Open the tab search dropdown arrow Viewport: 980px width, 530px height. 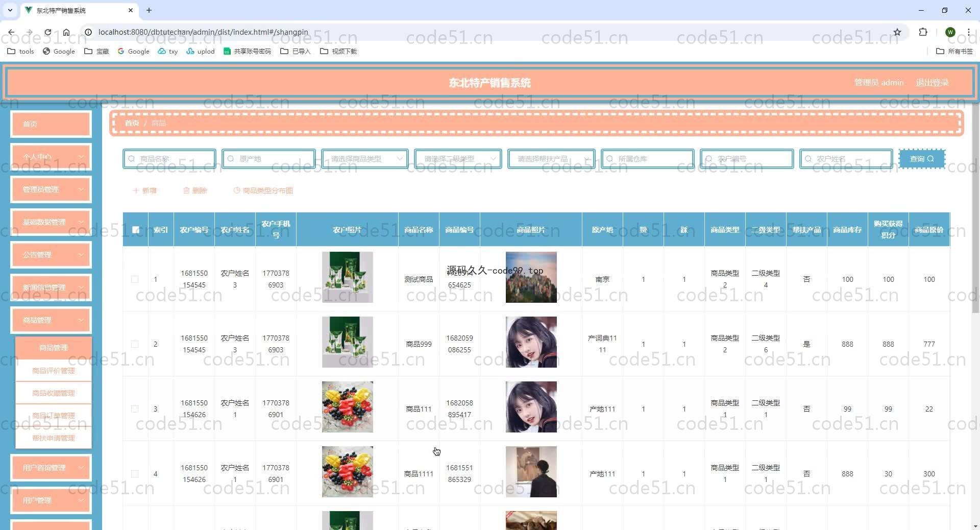(x=10, y=10)
